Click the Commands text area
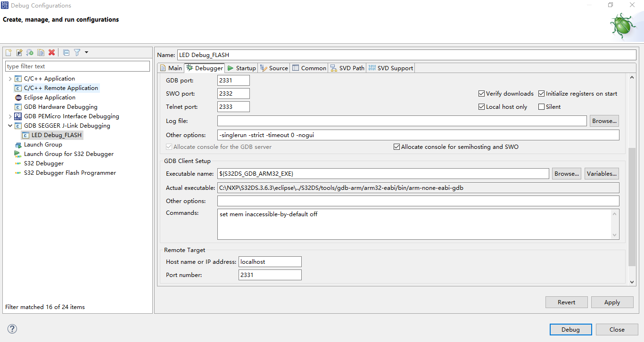Image resolution: width=644 pixels, height=342 pixels. [418, 224]
